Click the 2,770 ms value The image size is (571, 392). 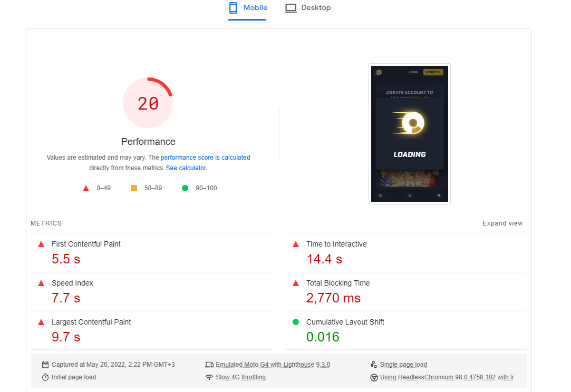pos(334,298)
